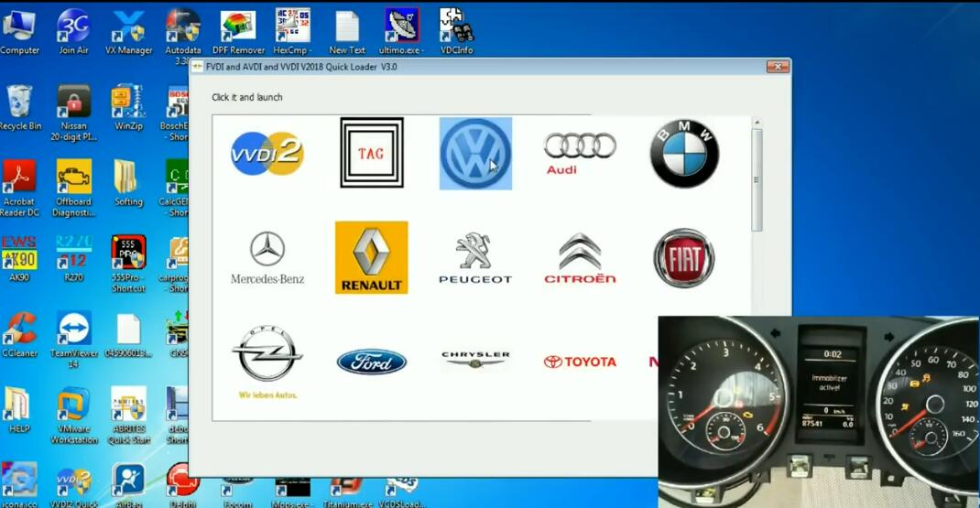
Task: Select Offboard Diagnostic shortcut
Action: (x=74, y=189)
